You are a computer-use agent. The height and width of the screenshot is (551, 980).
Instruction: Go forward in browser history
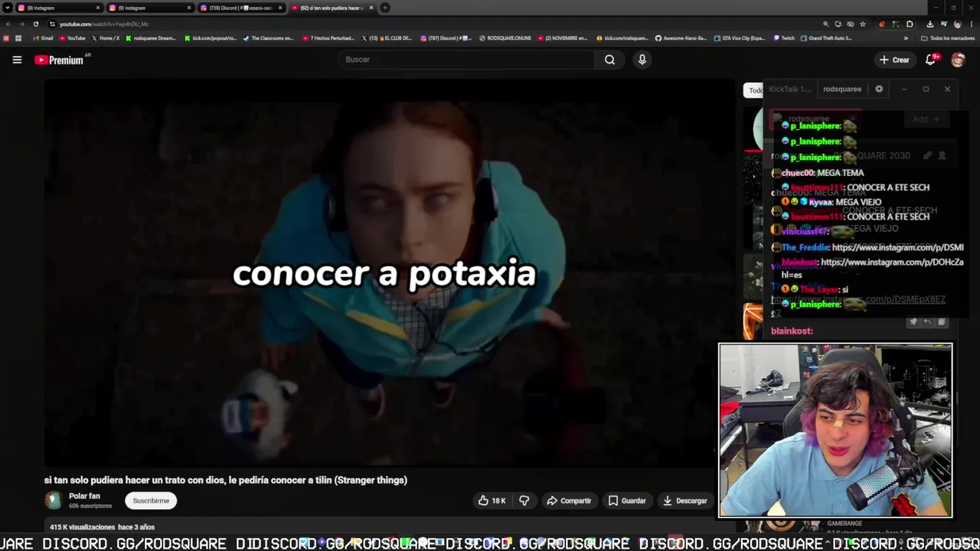pos(21,24)
